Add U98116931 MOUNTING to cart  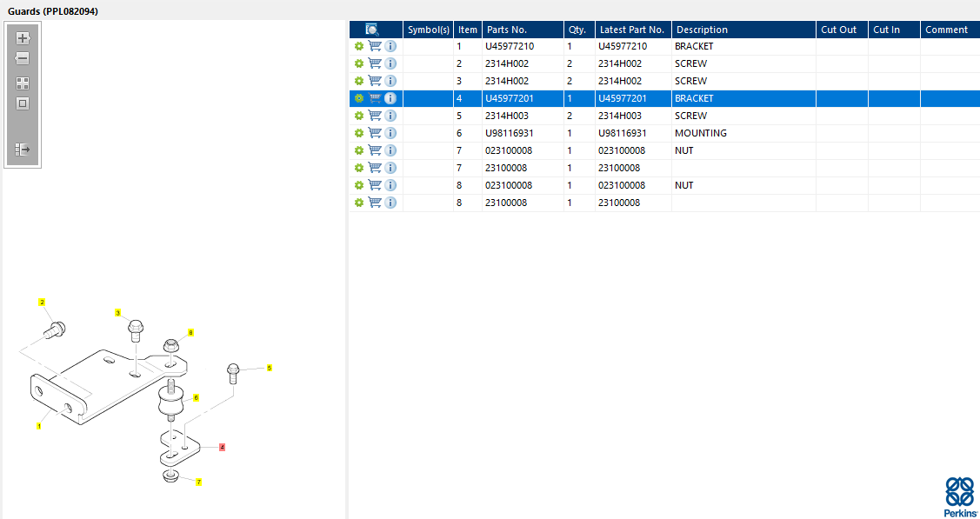(375, 133)
